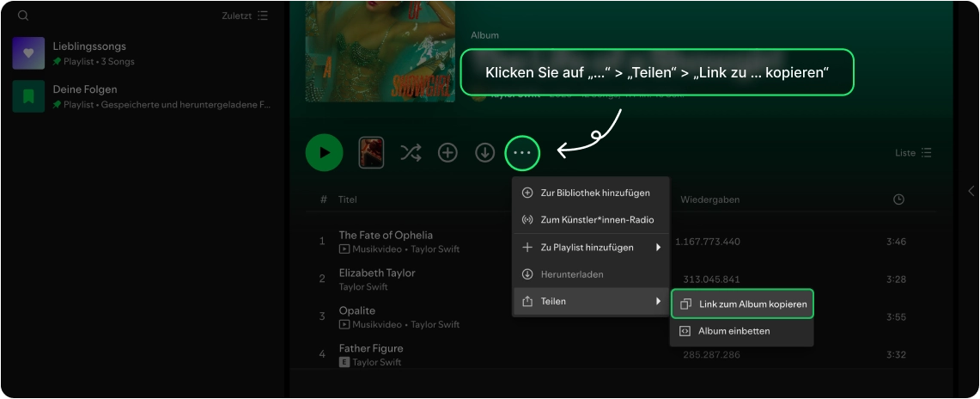The height and width of the screenshot is (399, 980).
Task: Click the 3:46 duration value
Action: tap(896, 242)
